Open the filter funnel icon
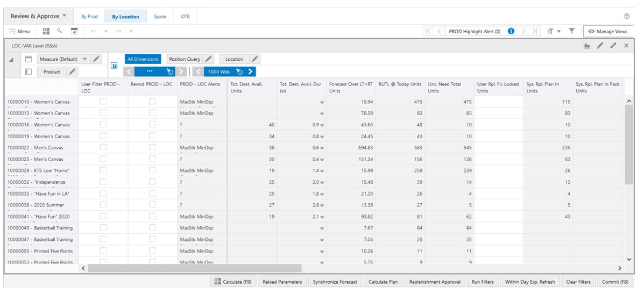This screenshot has height=294, width=644. pyautogui.click(x=572, y=31)
